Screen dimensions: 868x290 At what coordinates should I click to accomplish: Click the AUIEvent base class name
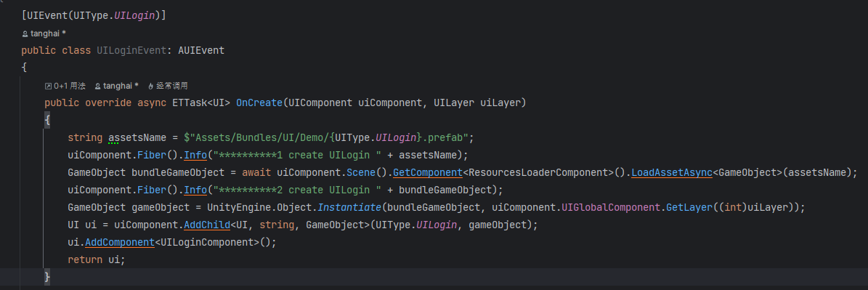(x=201, y=50)
